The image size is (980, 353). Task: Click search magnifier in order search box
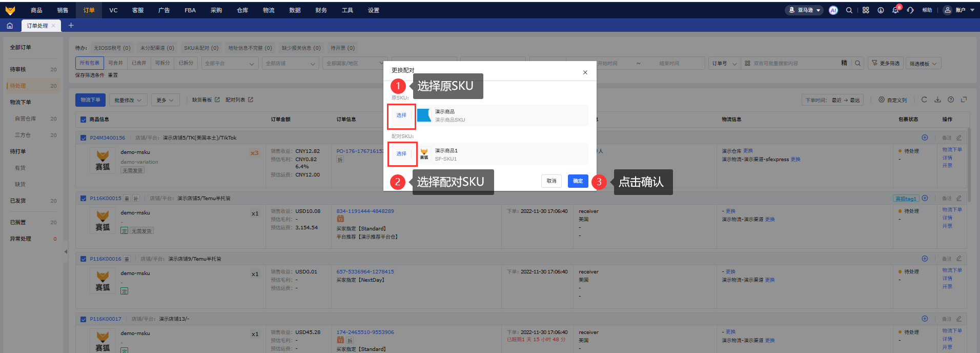tap(857, 63)
